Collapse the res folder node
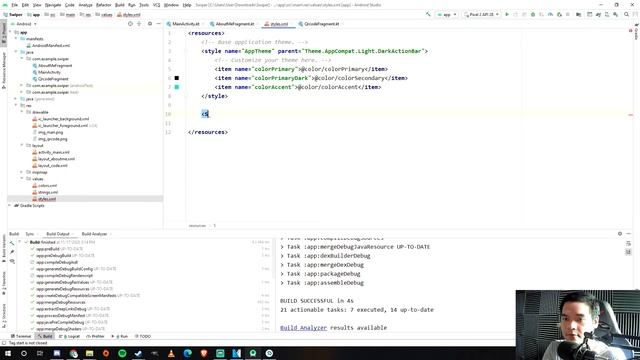This screenshot has height=360, width=640. tap(16, 105)
